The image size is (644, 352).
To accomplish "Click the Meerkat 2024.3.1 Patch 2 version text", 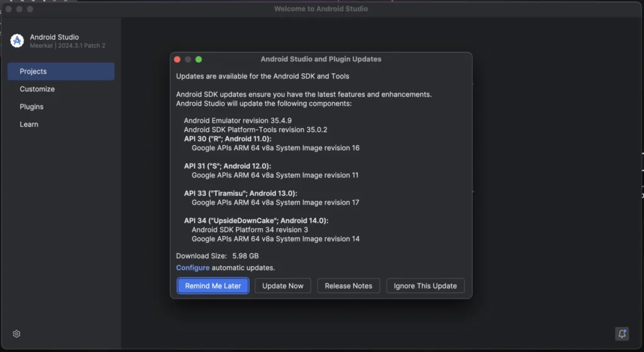I will 67,45.
